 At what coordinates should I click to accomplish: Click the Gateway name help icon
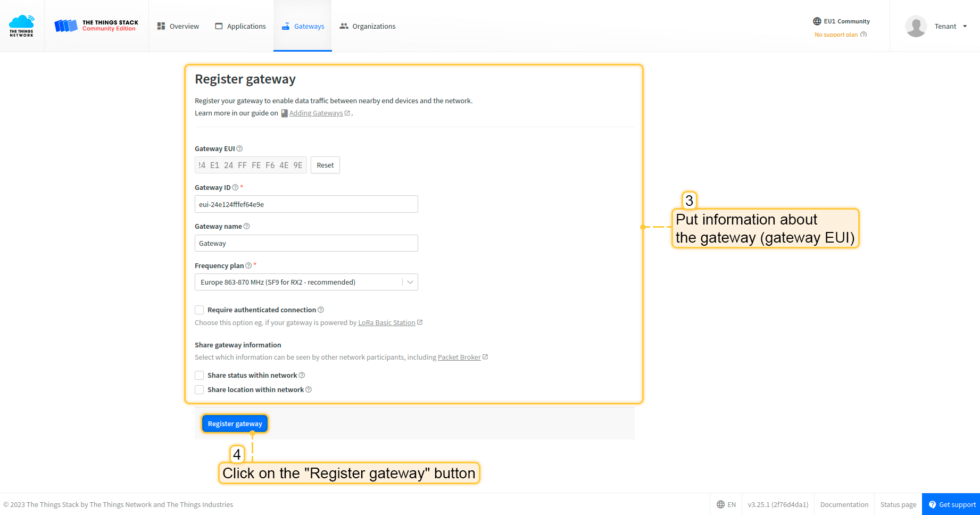click(x=246, y=226)
